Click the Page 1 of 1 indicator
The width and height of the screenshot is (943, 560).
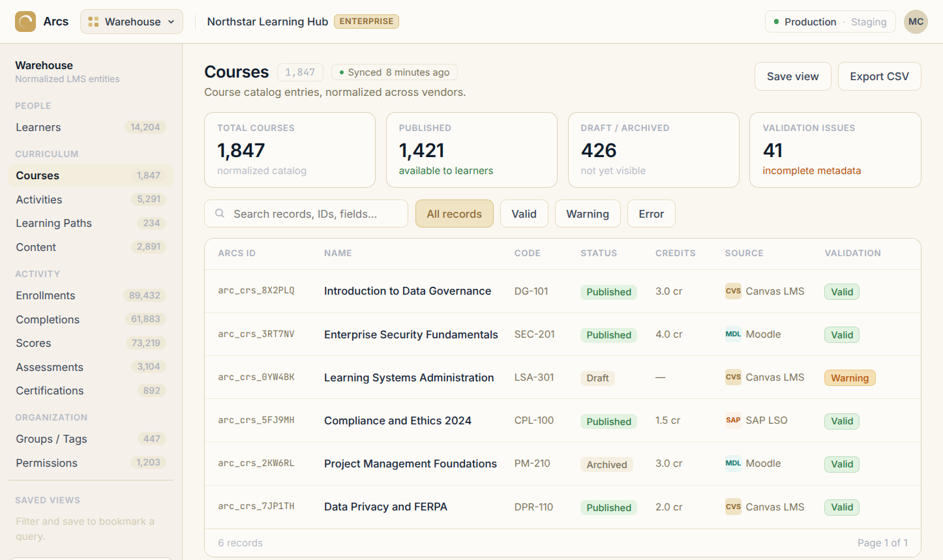[x=882, y=542]
